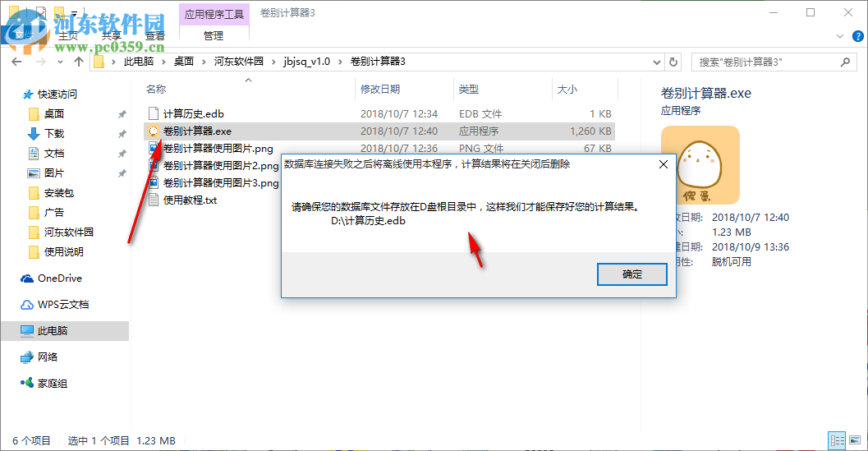Image resolution: width=868 pixels, height=451 pixels.
Task: Switch to large icons view layout
Action: click(855, 440)
